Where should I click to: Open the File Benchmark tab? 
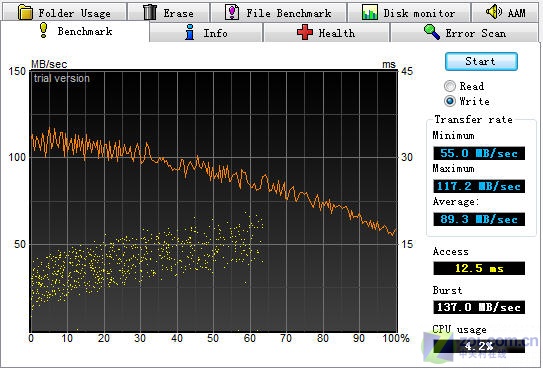[x=278, y=12]
